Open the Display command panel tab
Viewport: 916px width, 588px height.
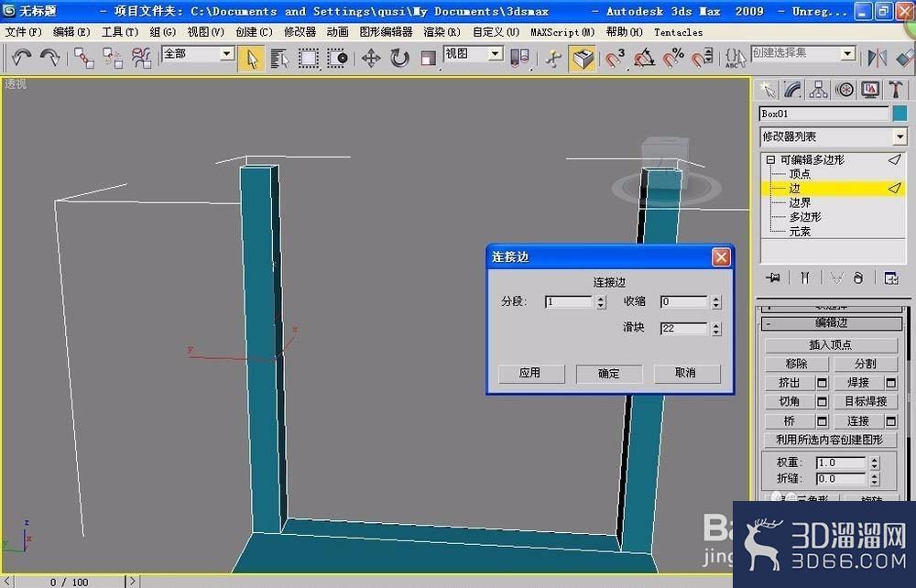point(870,90)
